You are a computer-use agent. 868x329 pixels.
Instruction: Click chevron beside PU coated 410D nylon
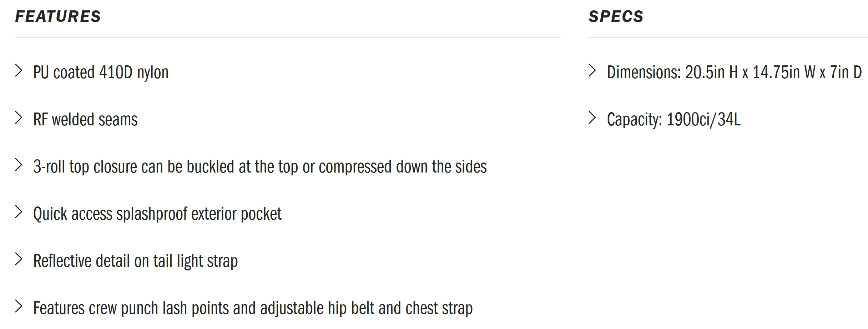(19, 71)
